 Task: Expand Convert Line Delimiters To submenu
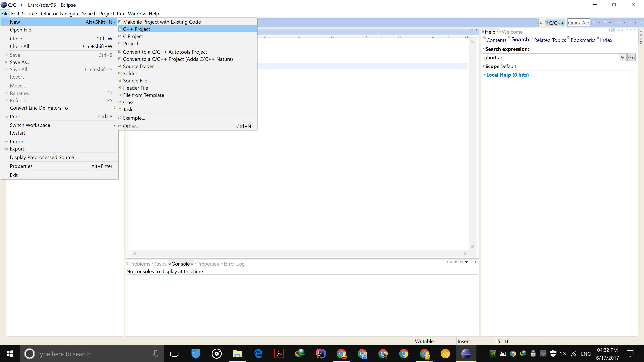tap(59, 108)
